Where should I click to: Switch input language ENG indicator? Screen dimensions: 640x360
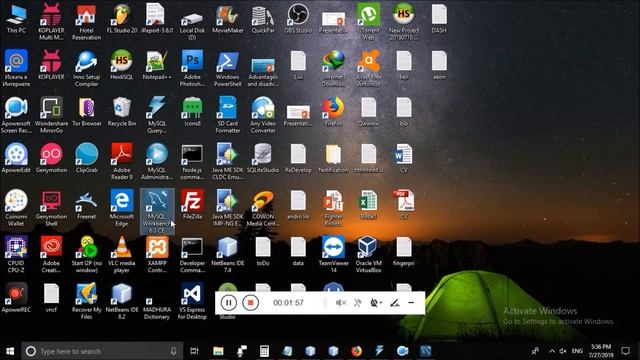tap(577, 351)
